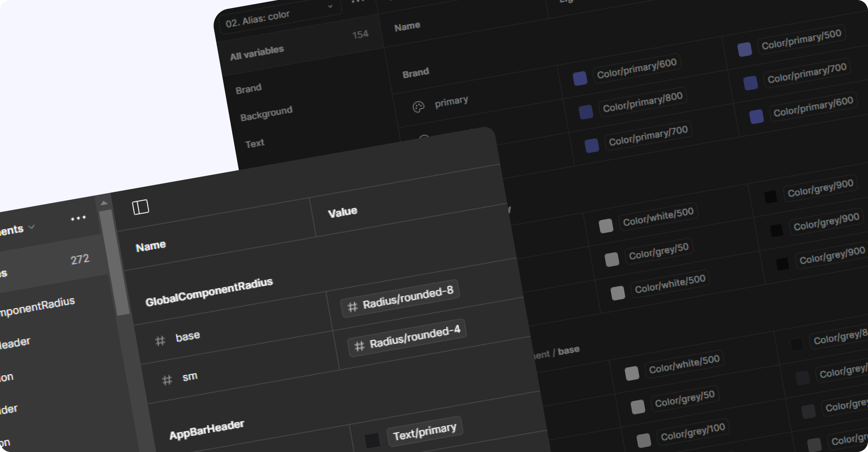Select the "primary" variable name in back window
This screenshot has height=452, width=868.
tap(451, 101)
